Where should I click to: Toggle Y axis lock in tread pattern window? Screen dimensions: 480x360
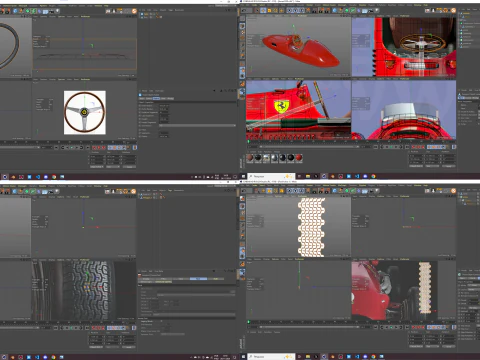pyautogui.click(x=295, y=191)
